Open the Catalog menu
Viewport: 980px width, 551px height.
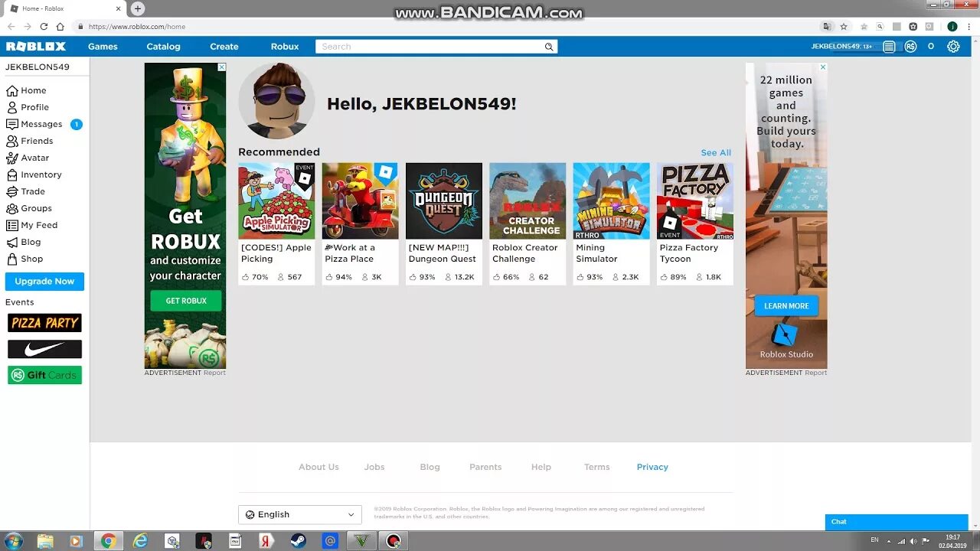coord(163,47)
